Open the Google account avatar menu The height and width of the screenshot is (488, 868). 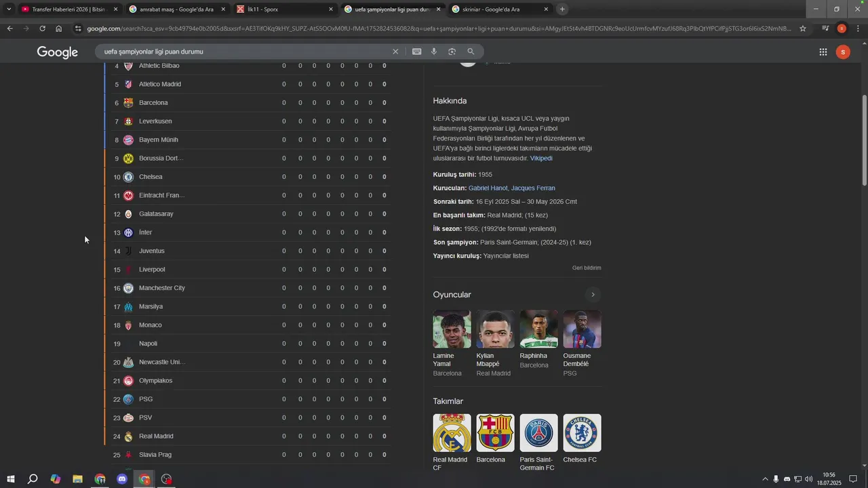843,52
